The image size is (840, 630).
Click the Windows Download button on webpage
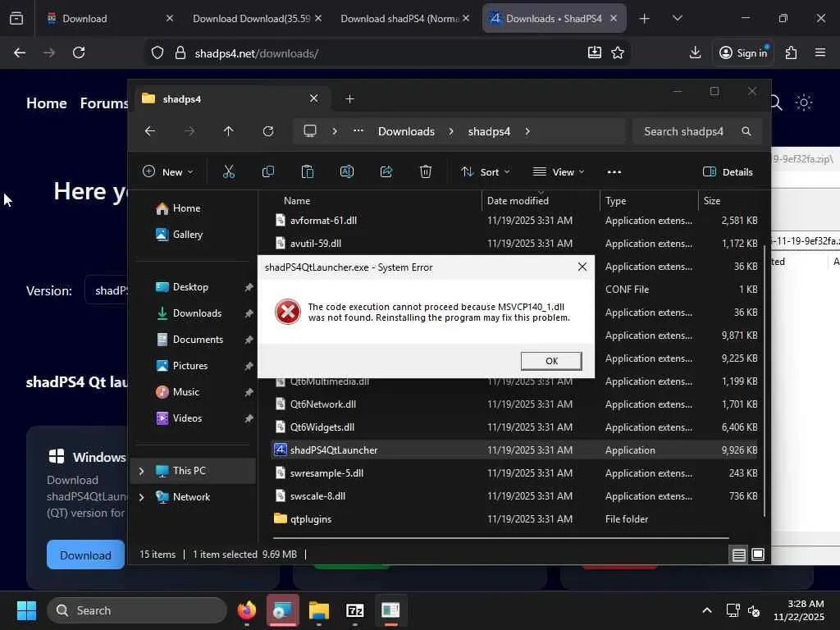click(85, 555)
